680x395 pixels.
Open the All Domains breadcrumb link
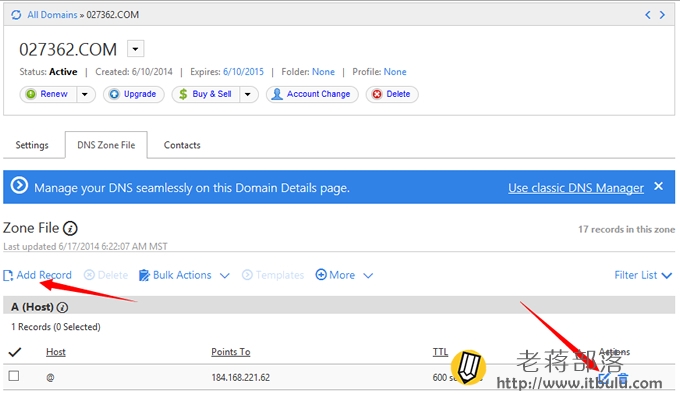[x=52, y=15]
